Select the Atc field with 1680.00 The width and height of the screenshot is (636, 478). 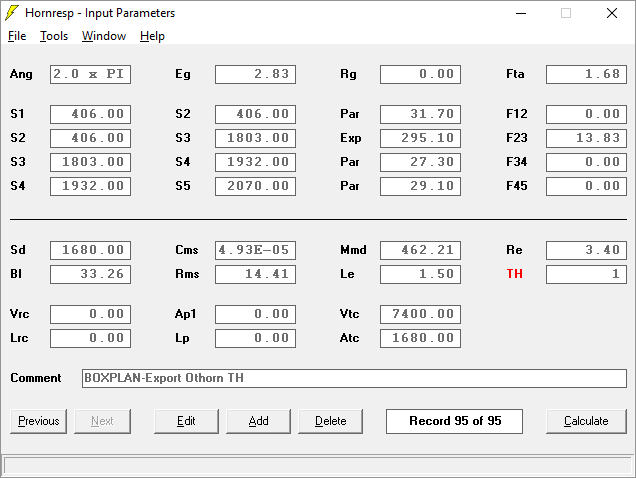pos(421,338)
